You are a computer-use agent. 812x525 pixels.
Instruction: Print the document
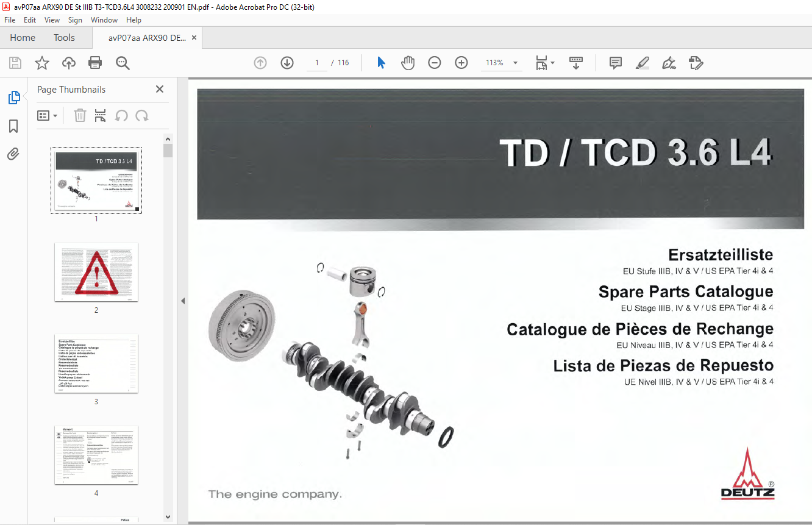click(x=95, y=63)
